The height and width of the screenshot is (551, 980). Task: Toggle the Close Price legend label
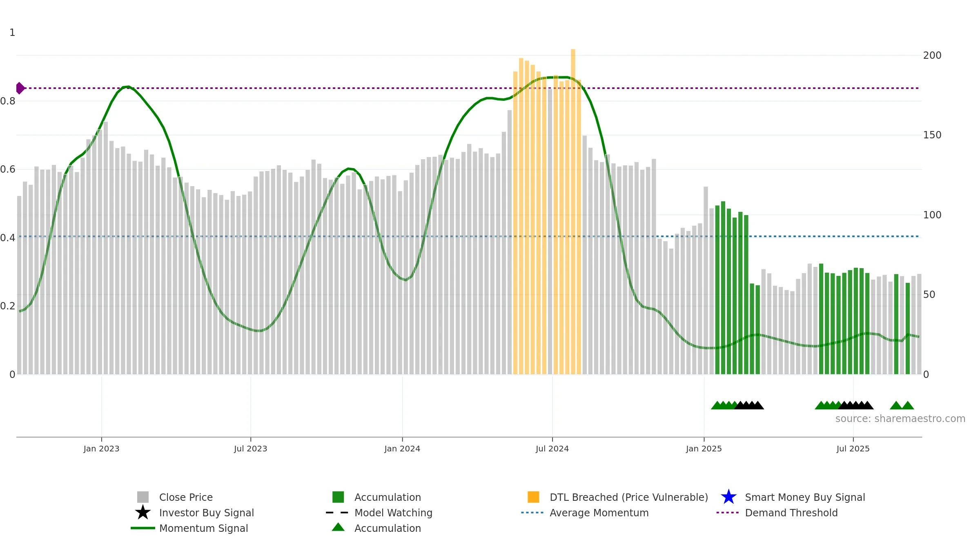186,497
